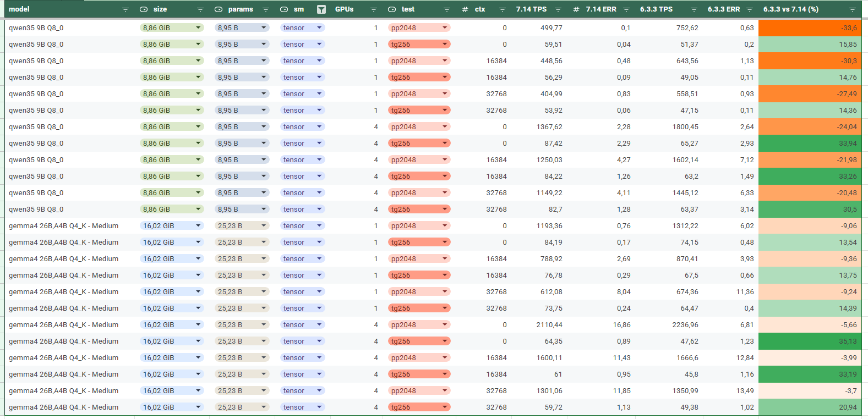Open the test dropdown in the 87,42 TPS row
This screenshot has width=868, height=419.
tap(419, 143)
